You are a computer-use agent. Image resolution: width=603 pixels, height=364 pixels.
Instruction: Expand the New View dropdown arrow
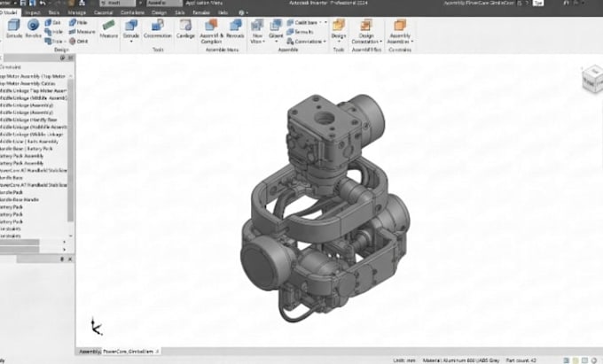[264, 42]
